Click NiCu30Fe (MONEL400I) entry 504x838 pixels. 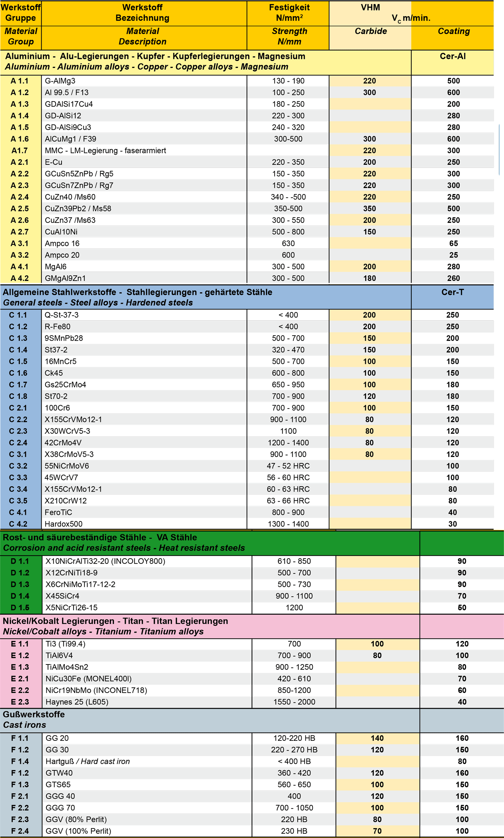click(x=88, y=679)
